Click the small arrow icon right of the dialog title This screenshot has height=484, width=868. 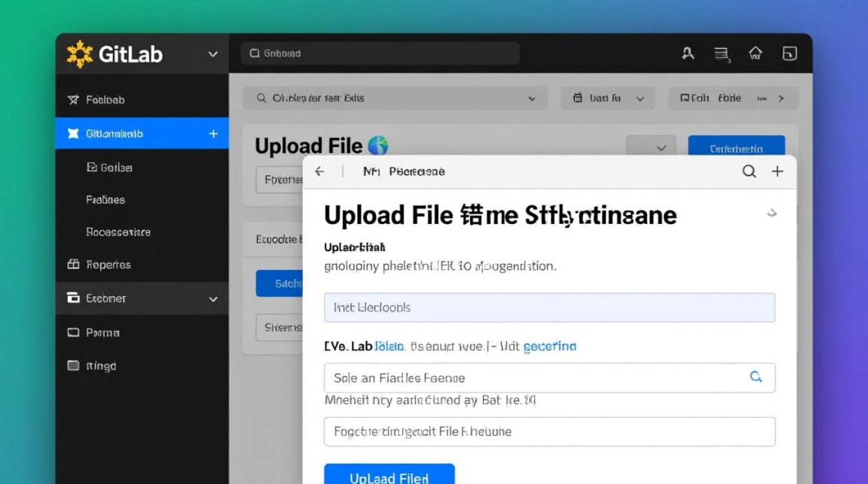click(772, 213)
